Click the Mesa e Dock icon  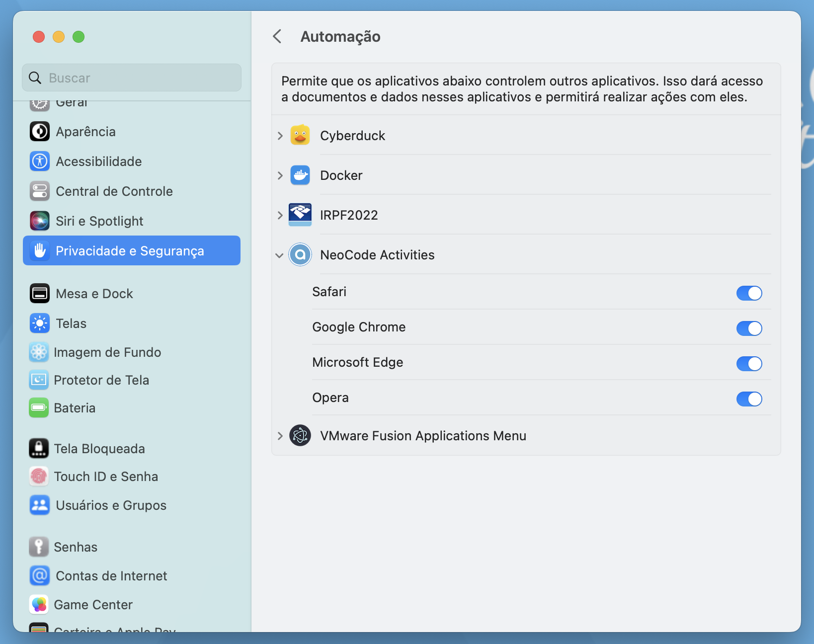[40, 294]
